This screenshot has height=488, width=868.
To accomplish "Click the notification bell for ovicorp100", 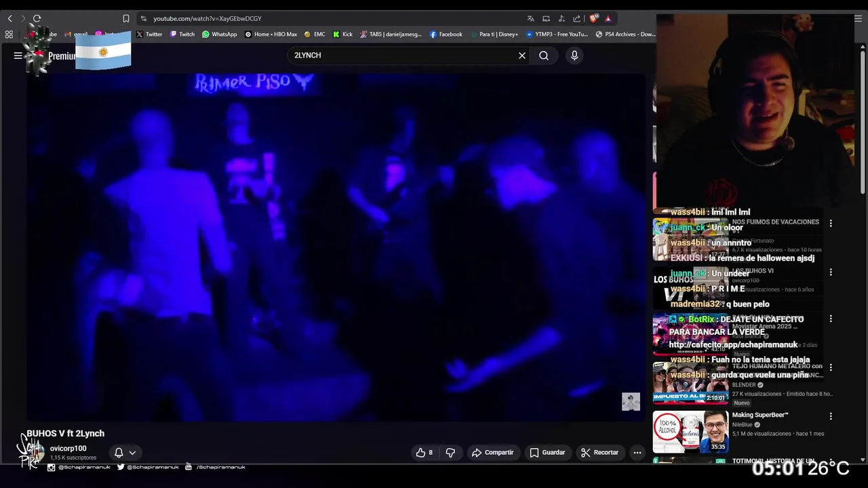I will [119, 452].
